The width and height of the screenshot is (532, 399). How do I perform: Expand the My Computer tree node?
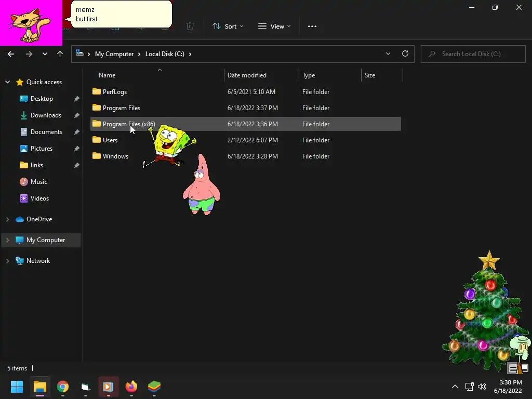coord(7,240)
